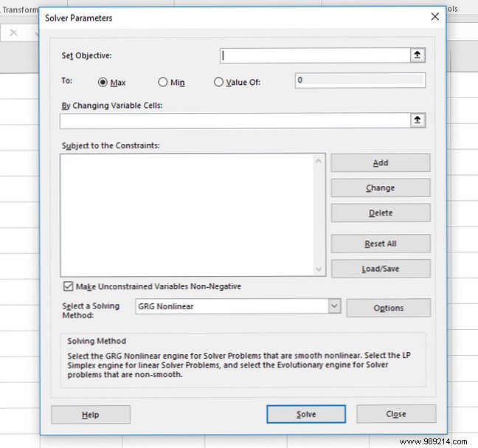Viewport: 478px width, 448px height.
Task: Open the Load/Save dialog button
Action: coord(381,269)
